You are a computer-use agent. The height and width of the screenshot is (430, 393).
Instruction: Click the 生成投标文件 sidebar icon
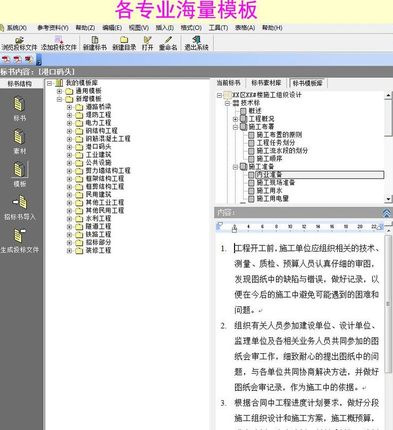(x=19, y=235)
